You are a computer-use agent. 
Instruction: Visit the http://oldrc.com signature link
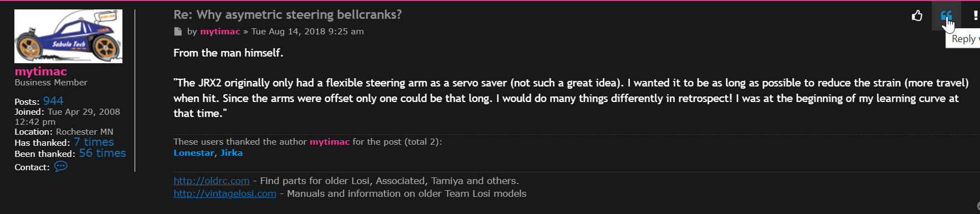(x=212, y=181)
